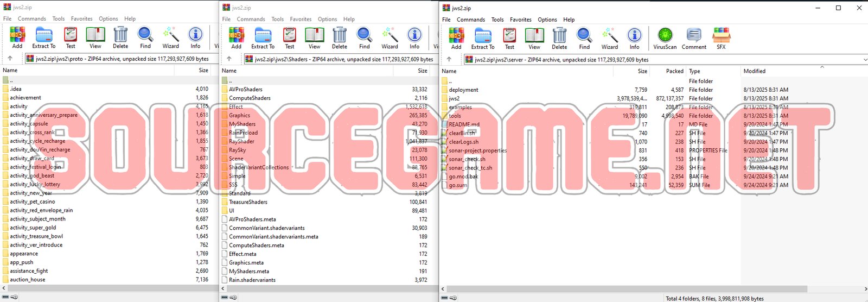Screen dimensions: 868x302
Task: Click Wizard icon in the Shaders window
Action: pyautogui.click(x=390, y=37)
